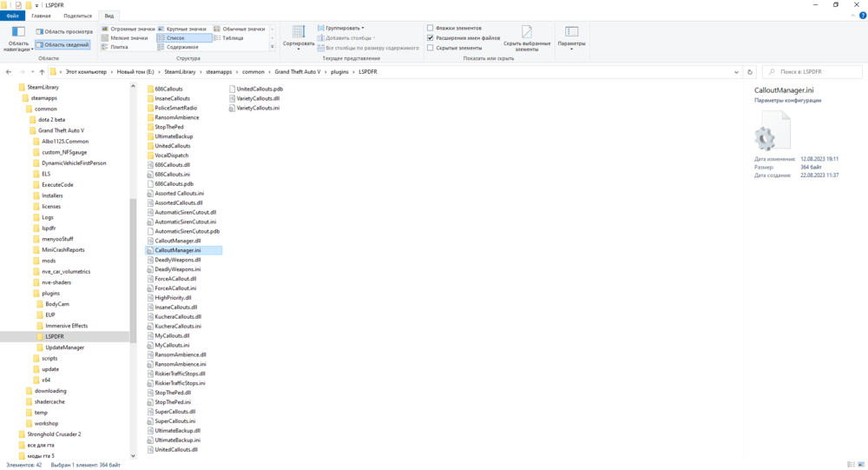Click Этот компьютер breadcrumb
The image size is (868, 470).
(86, 72)
